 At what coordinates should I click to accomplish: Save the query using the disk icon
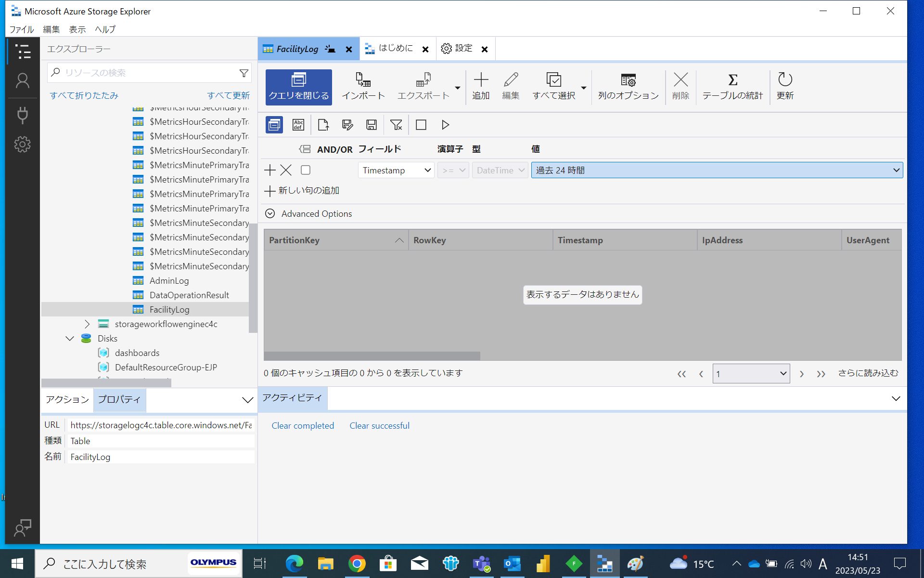click(371, 125)
